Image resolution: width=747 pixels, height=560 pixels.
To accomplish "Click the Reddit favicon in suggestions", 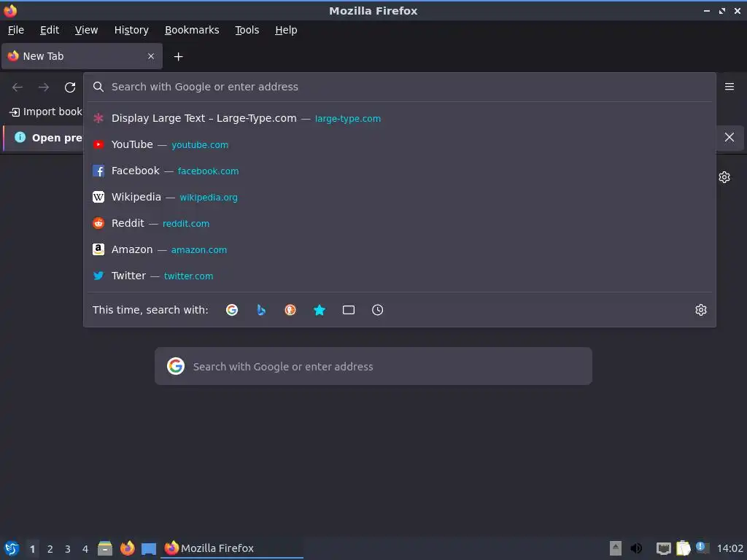I will pos(98,223).
